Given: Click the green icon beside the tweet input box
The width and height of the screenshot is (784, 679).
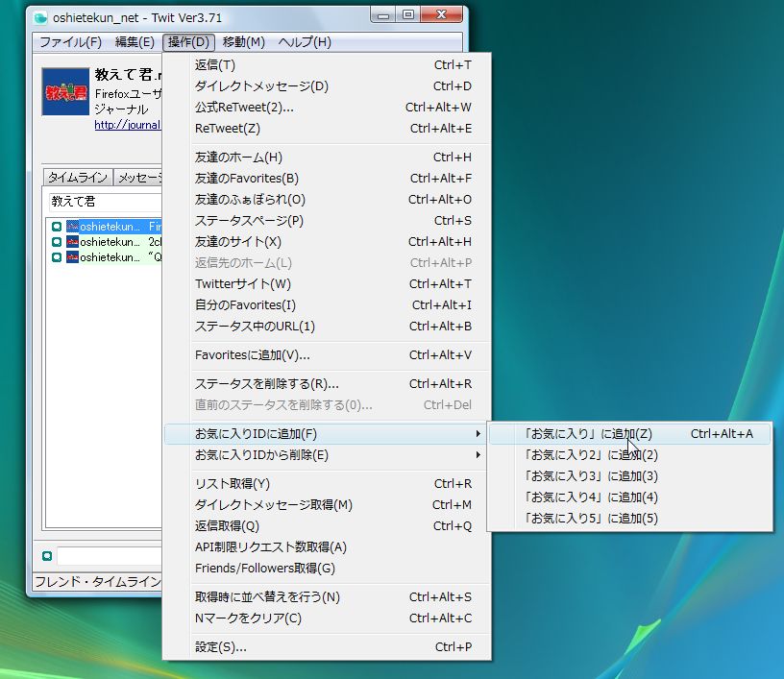Looking at the screenshot, I should pyautogui.click(x=47, y=556).
